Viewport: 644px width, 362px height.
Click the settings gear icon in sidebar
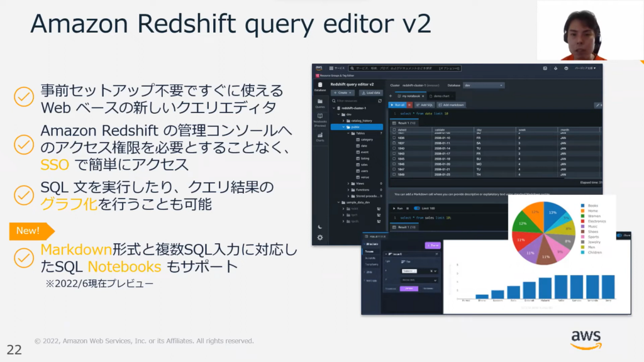320,238
